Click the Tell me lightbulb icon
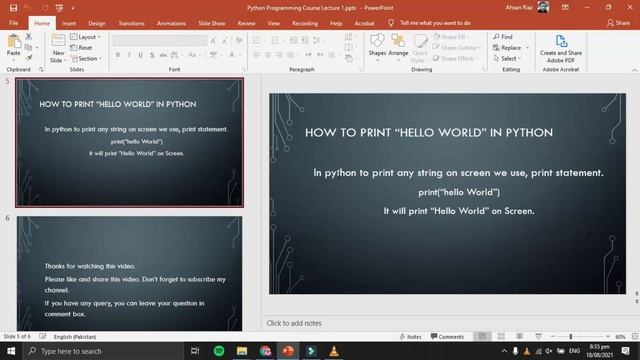Screen dimensions: 640x360 tap(391, 23)
